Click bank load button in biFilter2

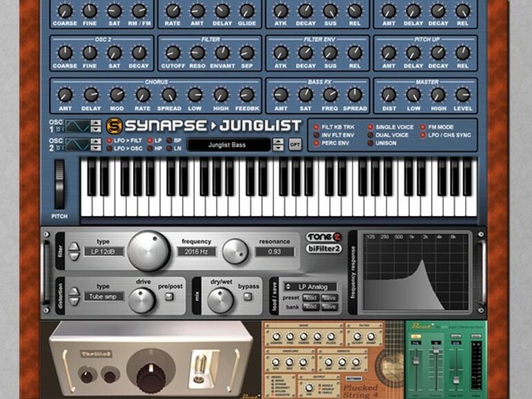(x=310, y=306)
